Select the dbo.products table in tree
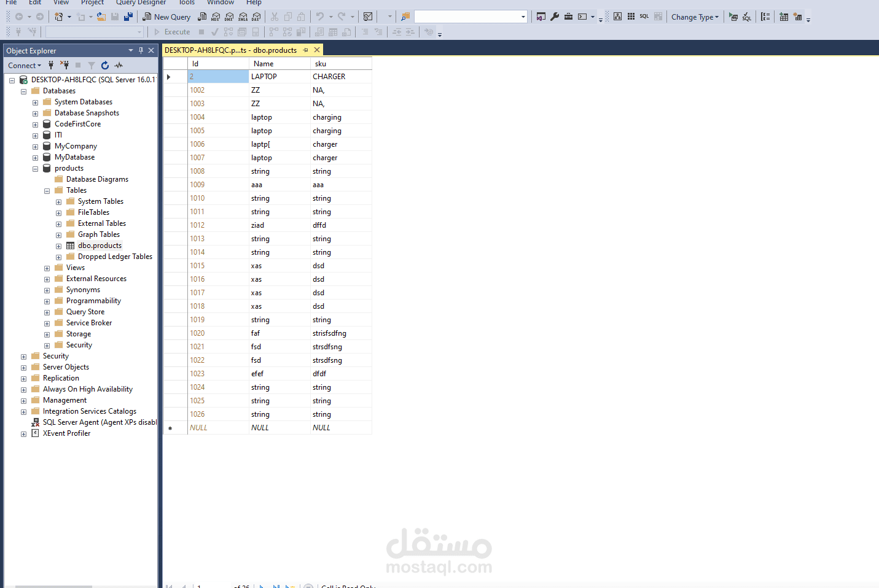 pos(100,246)
